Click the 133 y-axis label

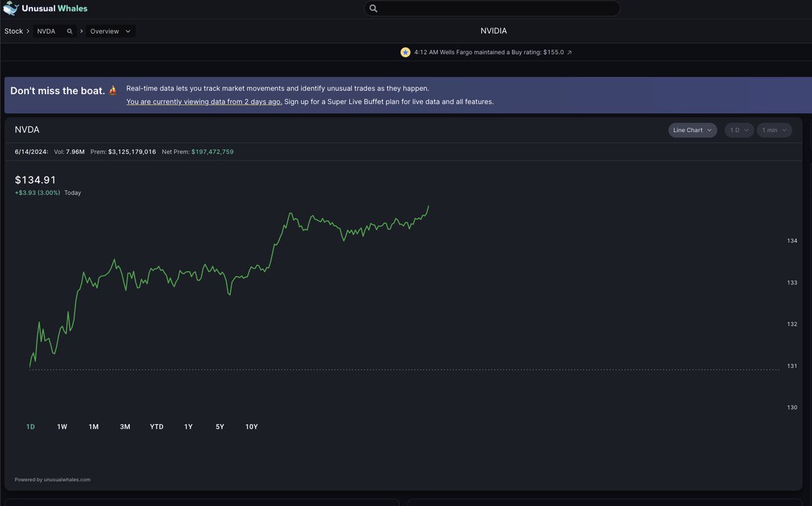[x=792, y=283]
